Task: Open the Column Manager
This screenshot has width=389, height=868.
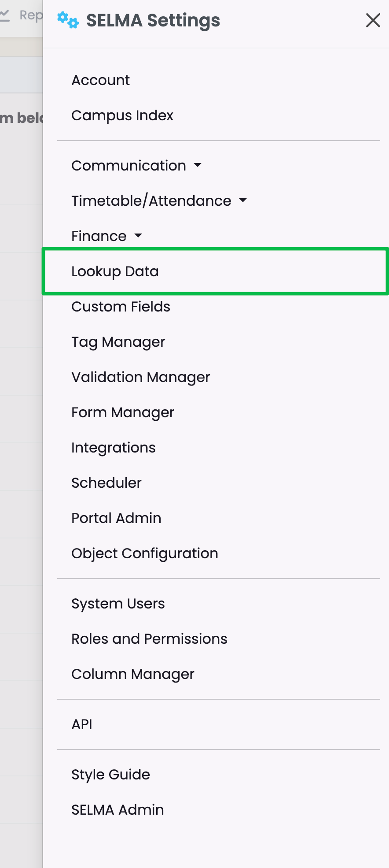Action: coord(132,674)
